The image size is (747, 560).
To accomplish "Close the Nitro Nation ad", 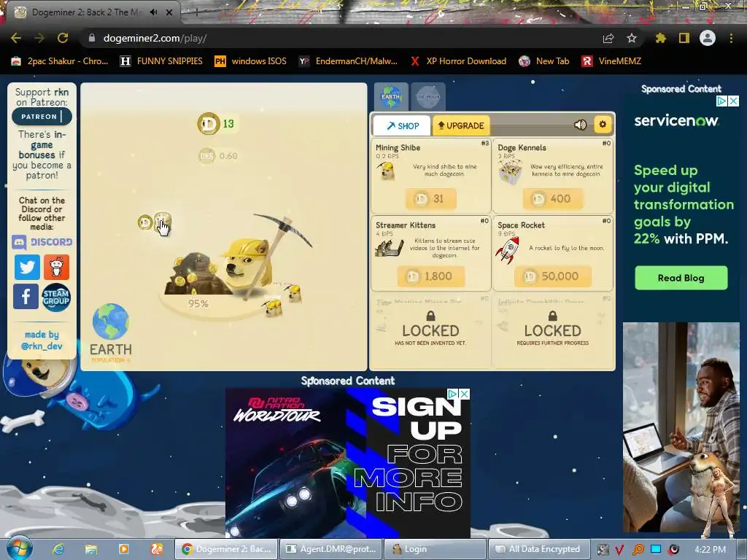I will pos(465,394).
